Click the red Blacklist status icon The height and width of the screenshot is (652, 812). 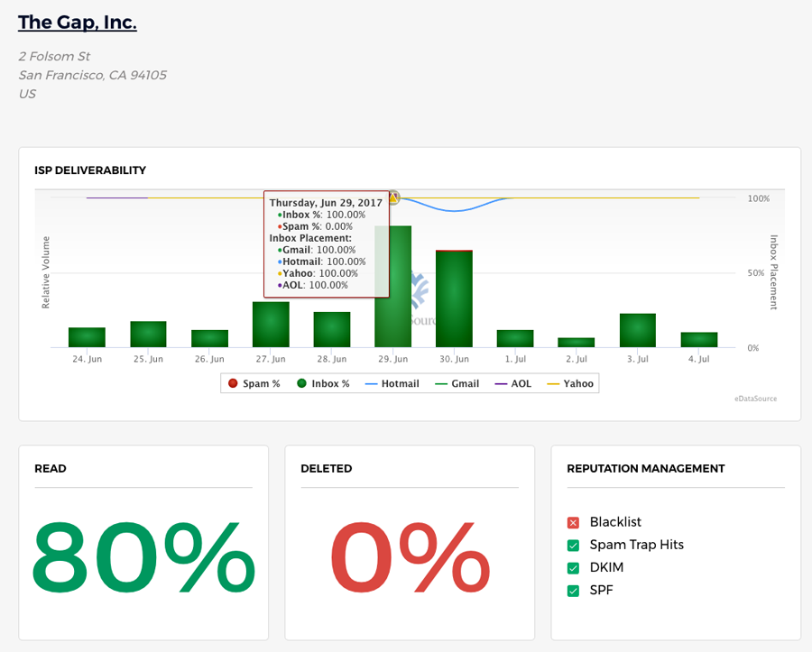[x=573, y=523]
